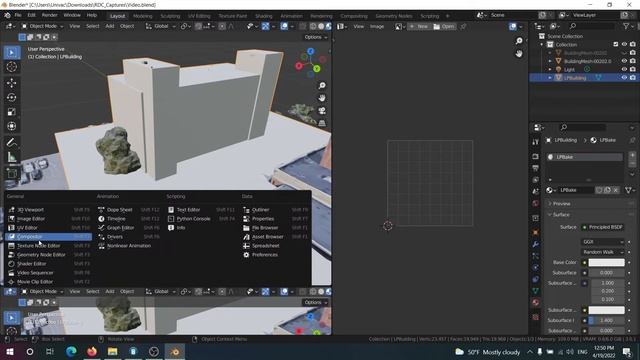Select Asset Browser entry in editor menu
Image resolution: width=640 pixels, height=360 pixels.
tap(276, 236)
